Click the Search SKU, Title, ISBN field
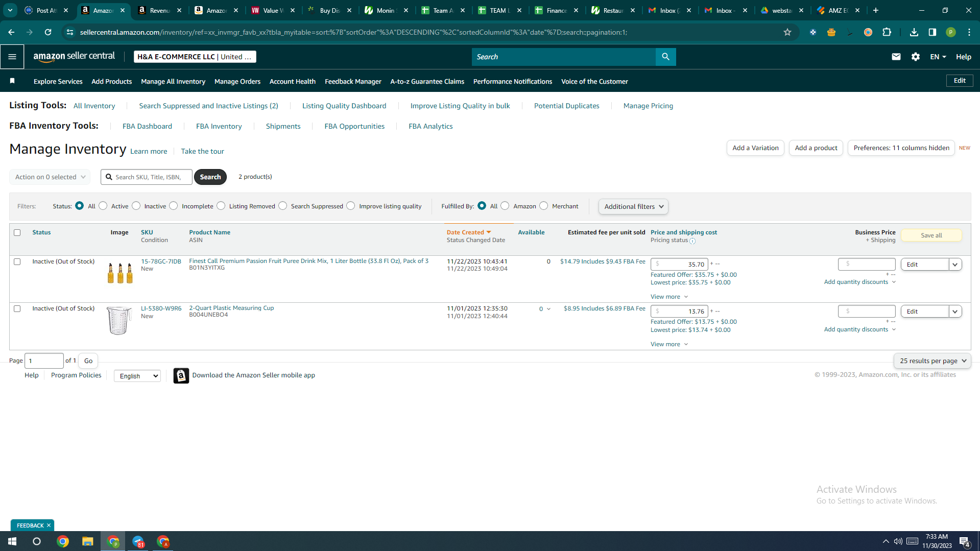Image resolution: width=980 pixels, height=551 pixels. click(x=147, y=177)
